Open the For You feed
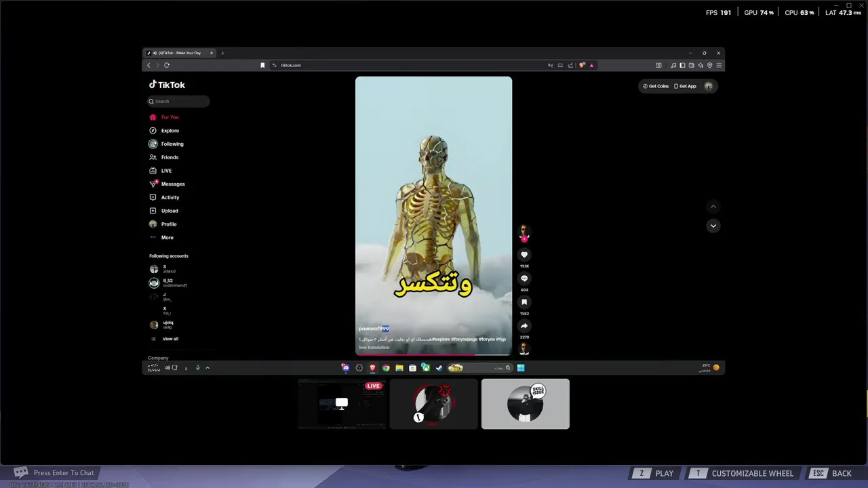 click(164, 117)
